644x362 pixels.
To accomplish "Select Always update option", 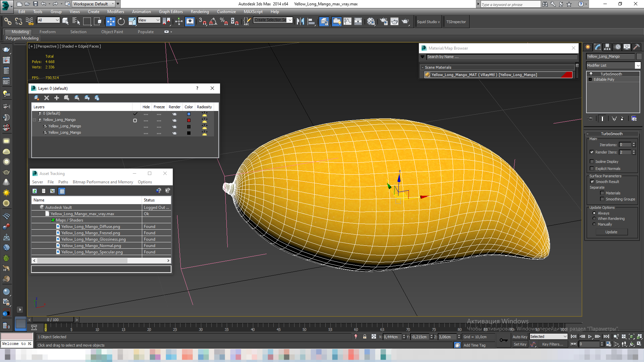I will coord(594,213).
